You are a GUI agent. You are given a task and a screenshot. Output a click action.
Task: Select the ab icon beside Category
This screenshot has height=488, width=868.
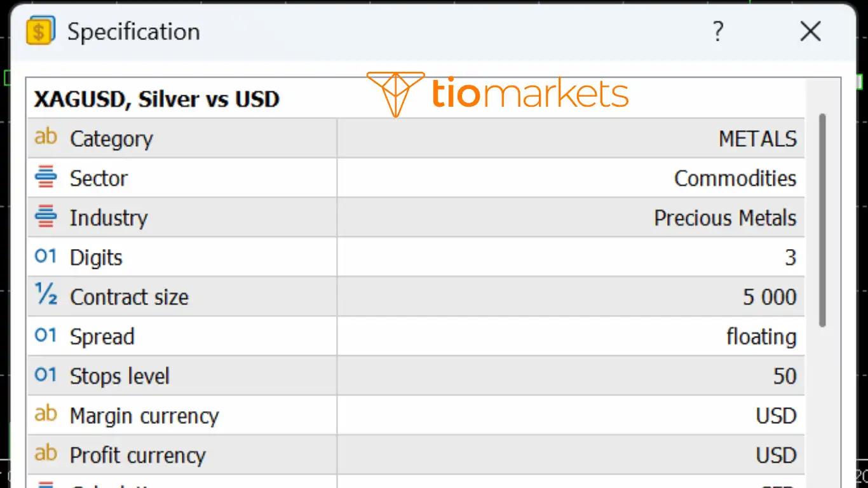pos(44,138)
